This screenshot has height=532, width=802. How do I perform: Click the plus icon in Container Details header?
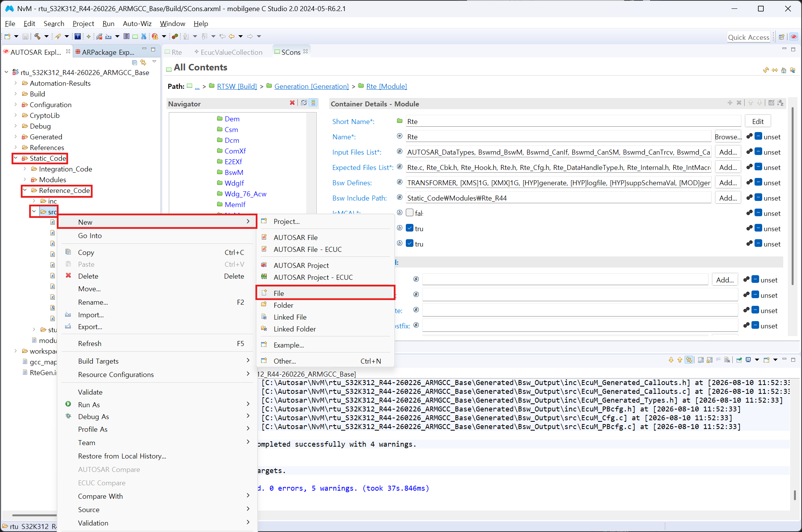point(730,103)
